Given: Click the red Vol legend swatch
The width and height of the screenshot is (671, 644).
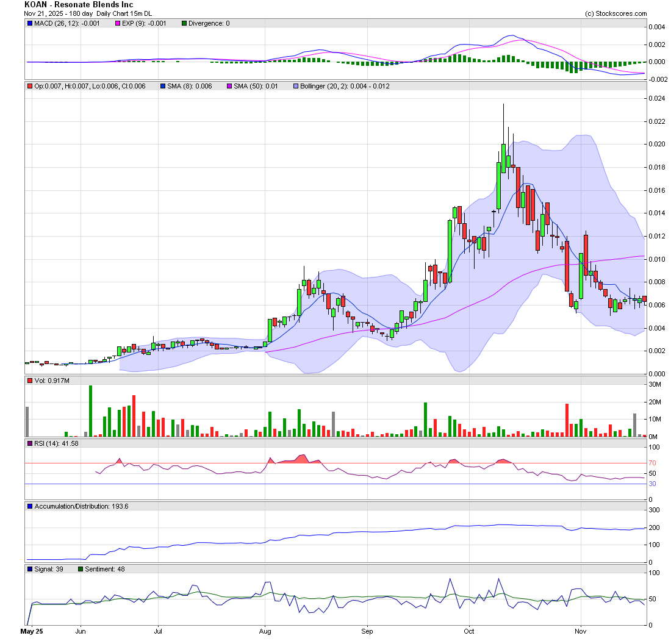Looking at the screenshot, I should tap(30, 381).
